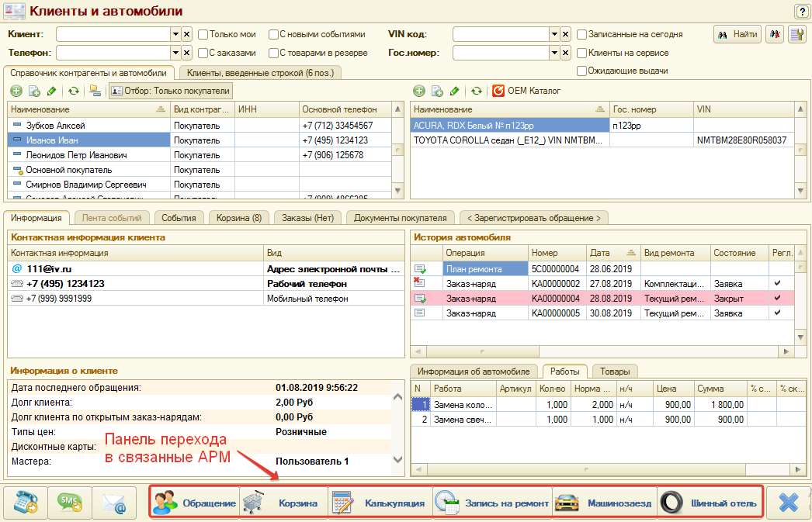Viewport: 812px width, 522px height.
Task: Compose an email via the envelope icon
Action: click(x=114, y=503)
